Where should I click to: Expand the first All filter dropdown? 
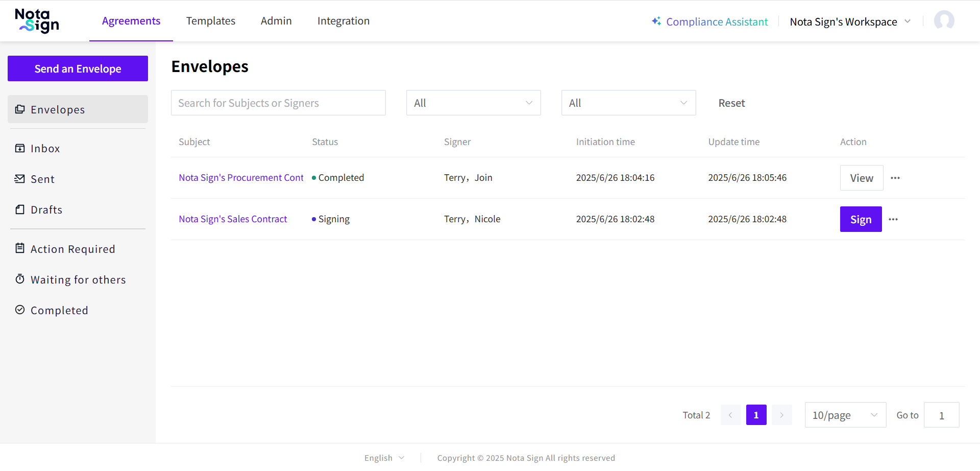tap(473, 103)
